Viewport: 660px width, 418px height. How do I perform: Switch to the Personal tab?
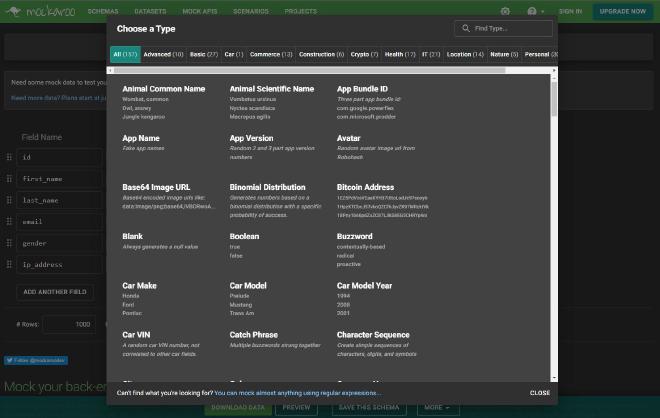coord(540,54)
